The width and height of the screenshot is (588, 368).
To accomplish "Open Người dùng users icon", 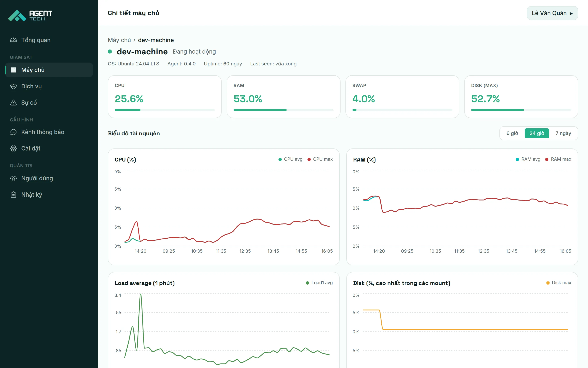I will coord(13,178).
